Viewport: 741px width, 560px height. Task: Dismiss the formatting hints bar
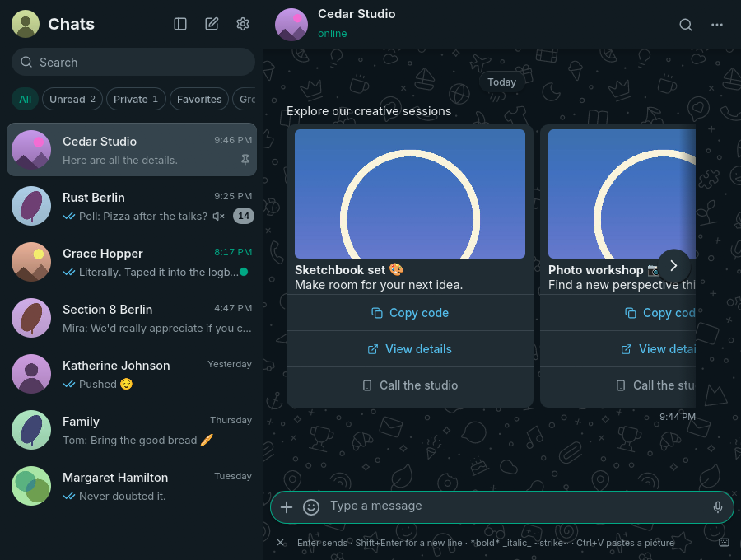pyautogui.click(x=280, y=543)
